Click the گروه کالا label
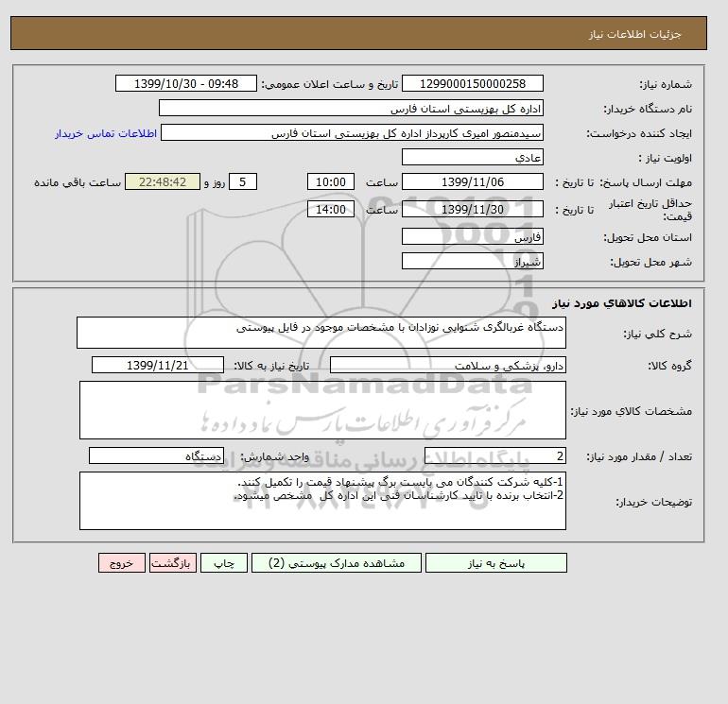Image resolution: width=728 pixels, height=704 pixels. pyautogui.click(x=669, y=366)
